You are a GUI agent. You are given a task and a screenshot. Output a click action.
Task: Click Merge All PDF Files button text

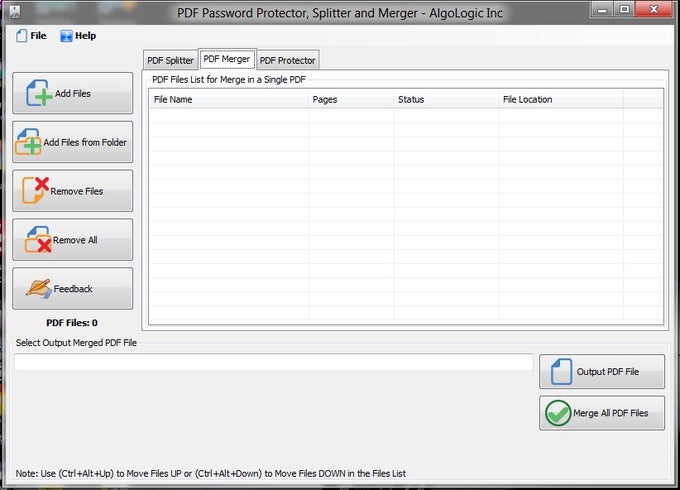(611, 413)
